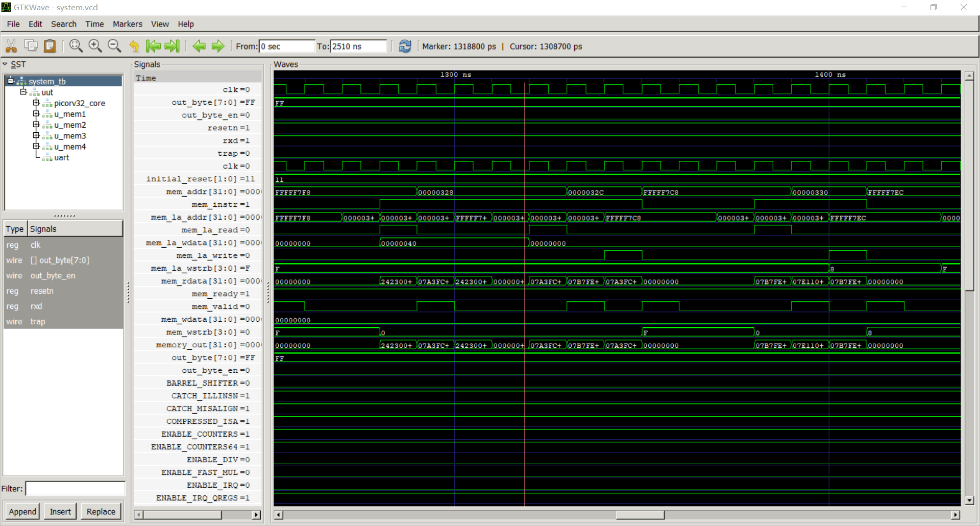Click the Paste clipboard toolbar icon
The width and height of the screenshot is (980, 526).
50,46
